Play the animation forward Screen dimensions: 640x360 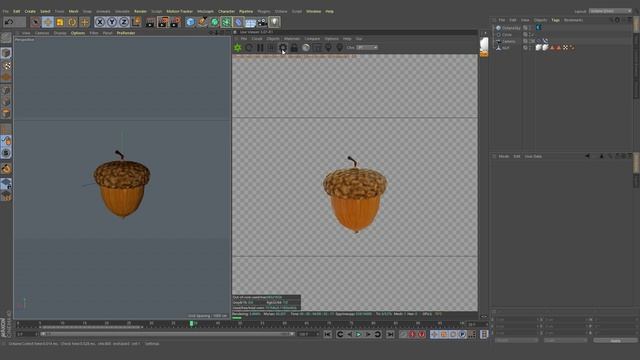click(x=358, y=334)
